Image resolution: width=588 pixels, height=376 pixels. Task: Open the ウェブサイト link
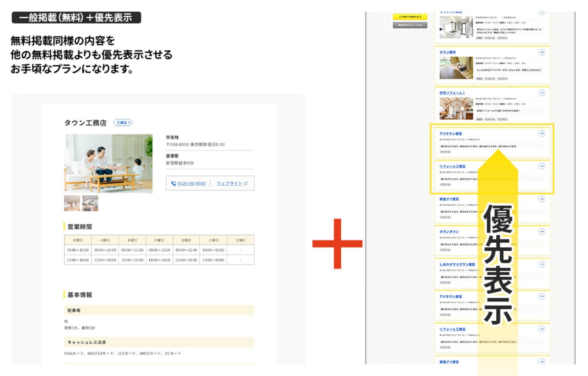click(x=229, y=183)
